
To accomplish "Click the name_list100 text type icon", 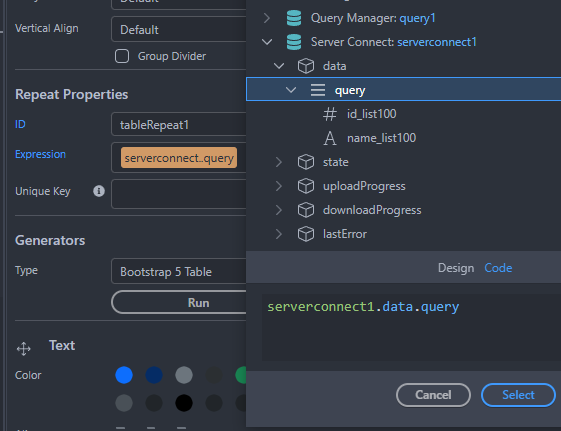I will [330, 138].
